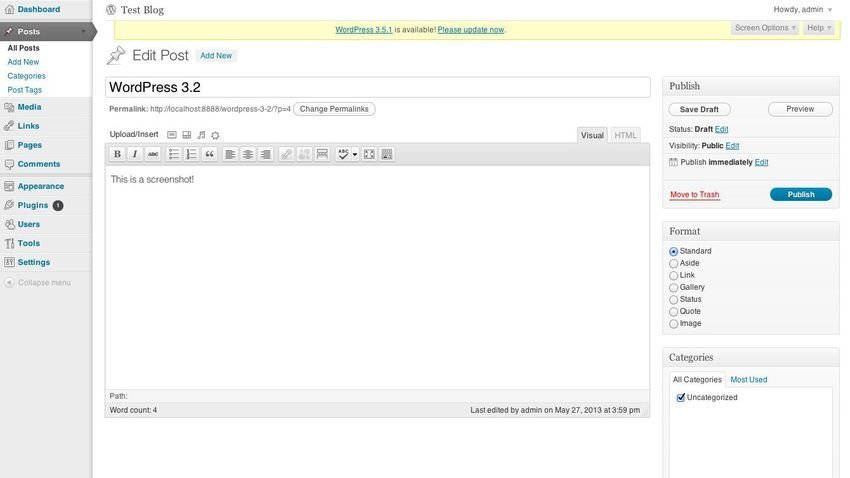Align text right
850x478 pixels.
266,154
